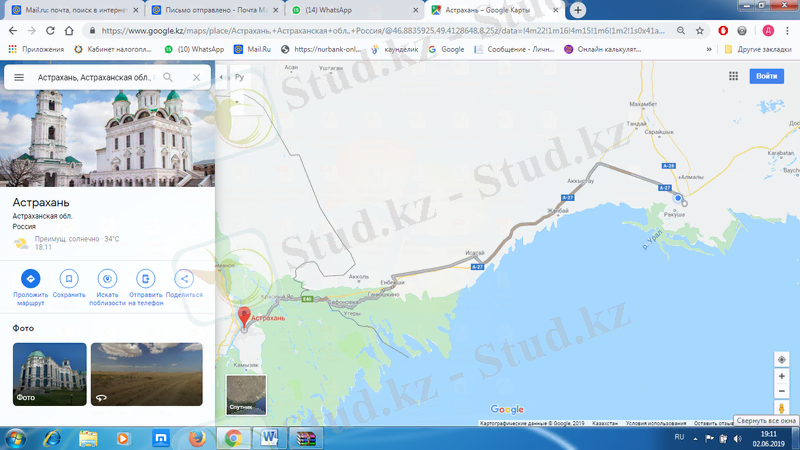The image size is (800, 450).
Task: Click the zoom magnifier in address bar
Action: (681, 31)
